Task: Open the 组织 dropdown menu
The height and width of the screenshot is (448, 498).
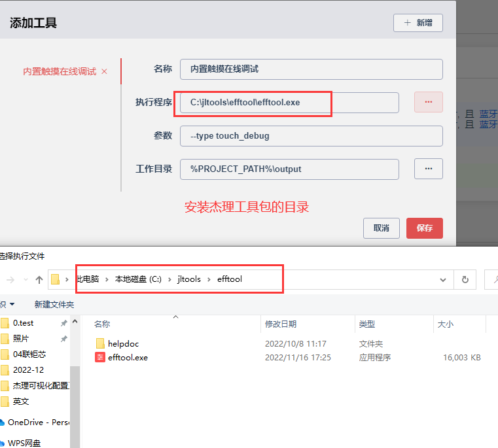Action: [x=7, y=305]
